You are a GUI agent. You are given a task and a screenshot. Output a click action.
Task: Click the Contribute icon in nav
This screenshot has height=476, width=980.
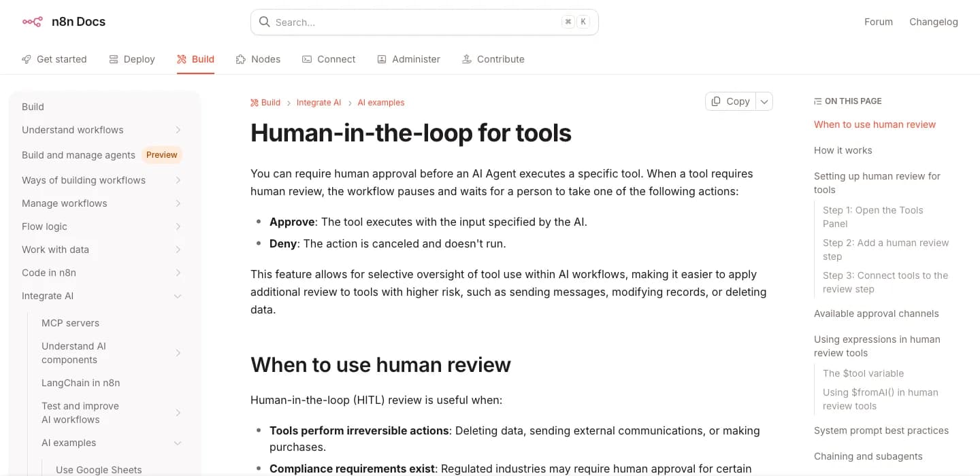point(467,59)
